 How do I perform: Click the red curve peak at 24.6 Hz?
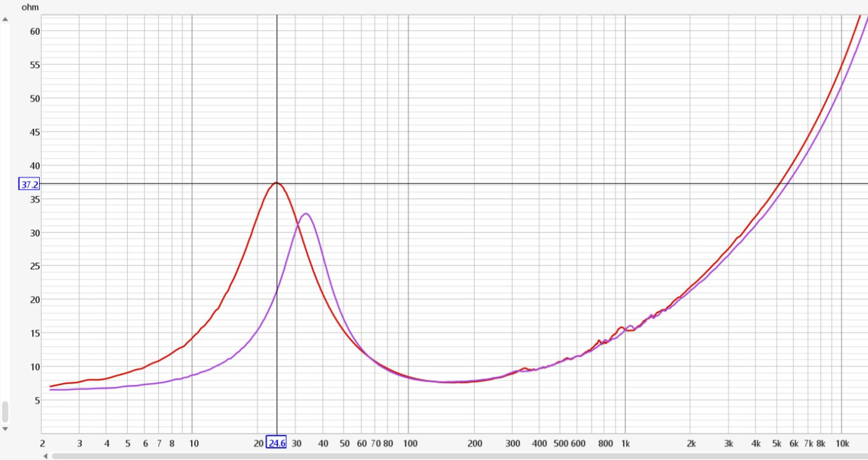click(277, 183)
